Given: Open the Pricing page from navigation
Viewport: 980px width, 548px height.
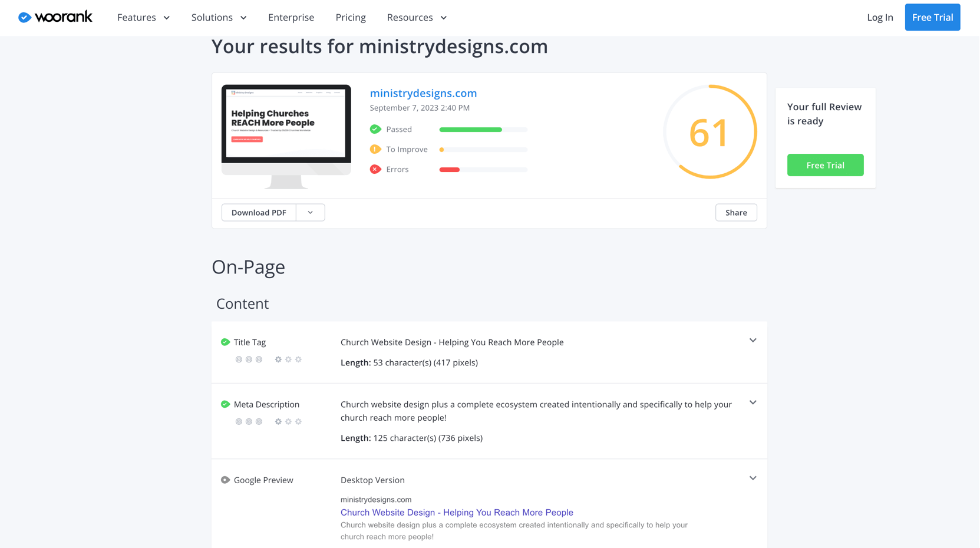Looking at the screenshot, I should [x=351, y=18].
